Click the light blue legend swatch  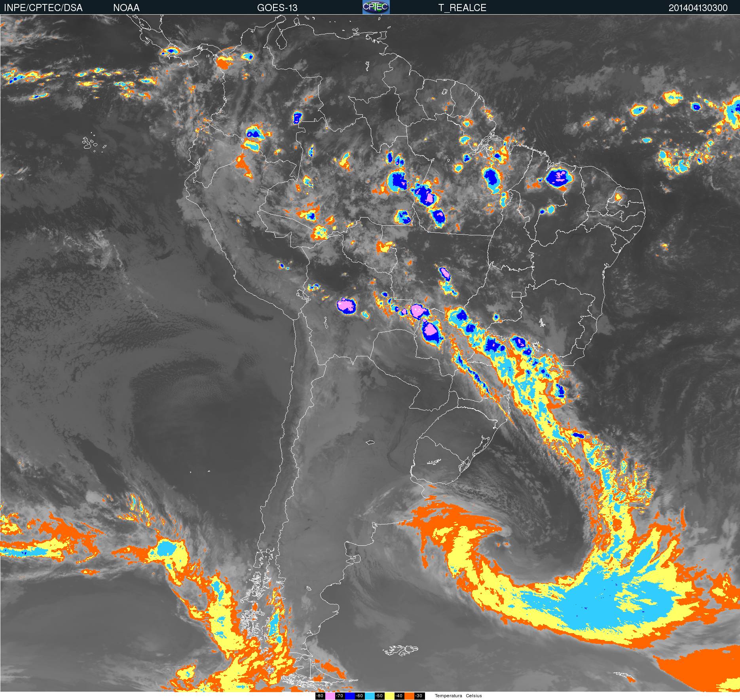[370, 696]
